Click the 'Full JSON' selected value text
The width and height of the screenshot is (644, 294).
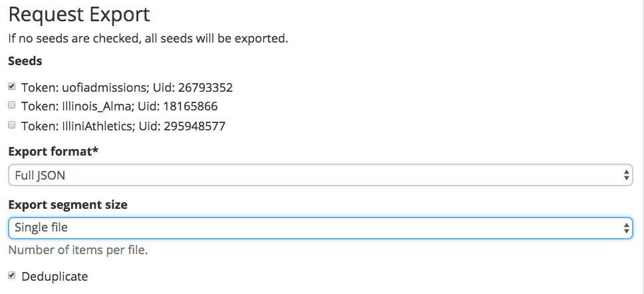click(x=40, y=176)
